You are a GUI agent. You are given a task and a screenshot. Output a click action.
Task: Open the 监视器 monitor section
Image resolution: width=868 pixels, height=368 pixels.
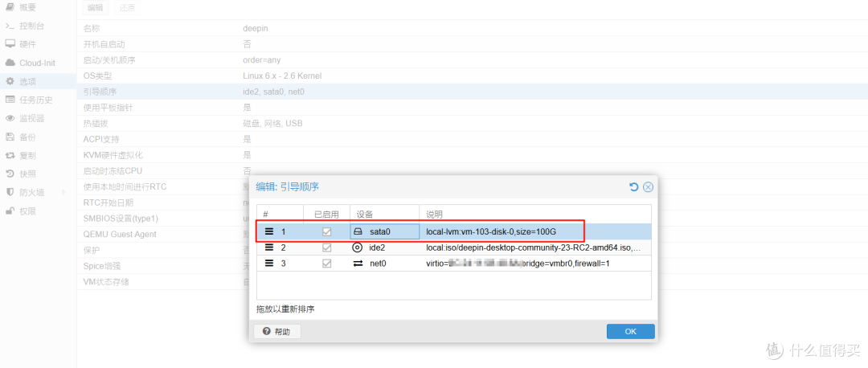[39, 118]
